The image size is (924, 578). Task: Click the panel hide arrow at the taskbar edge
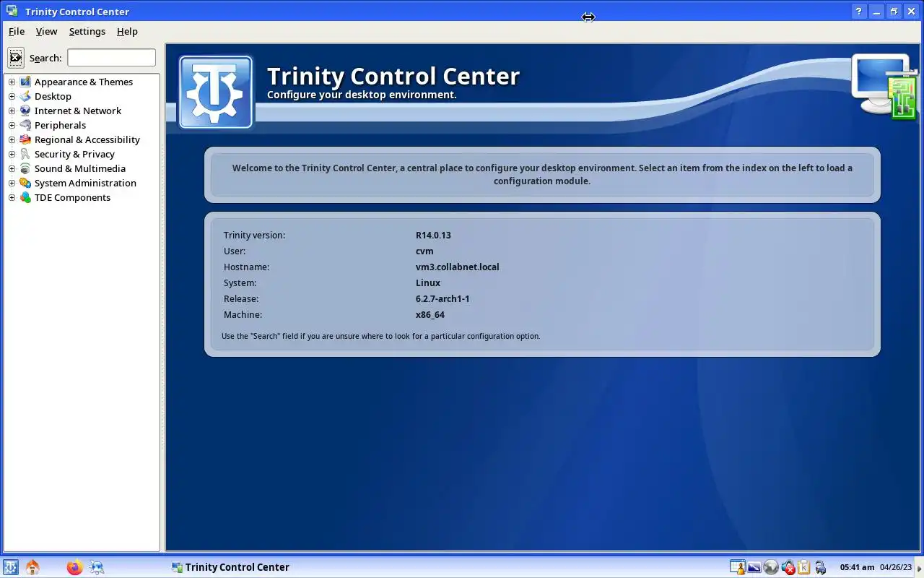(x=919, y=568)
